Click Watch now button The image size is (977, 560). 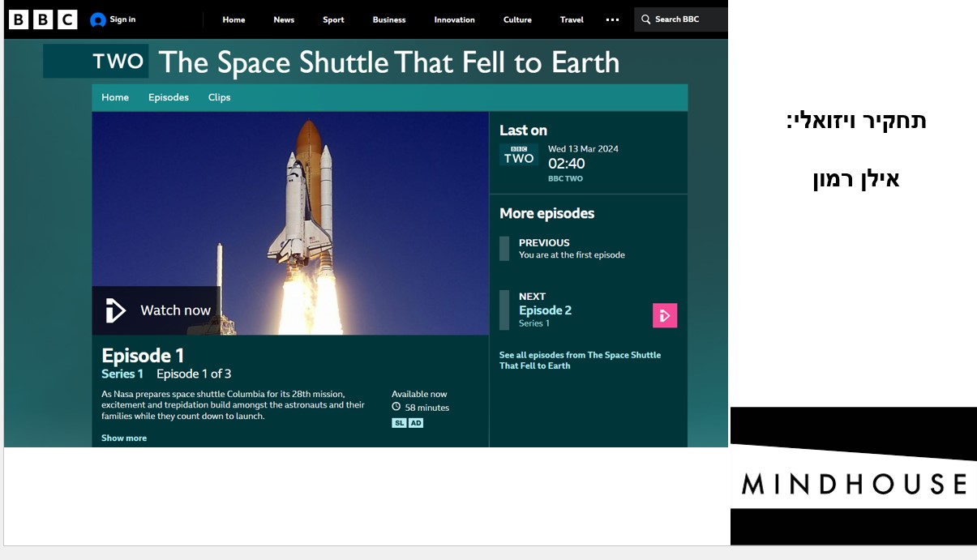point(156,310)
